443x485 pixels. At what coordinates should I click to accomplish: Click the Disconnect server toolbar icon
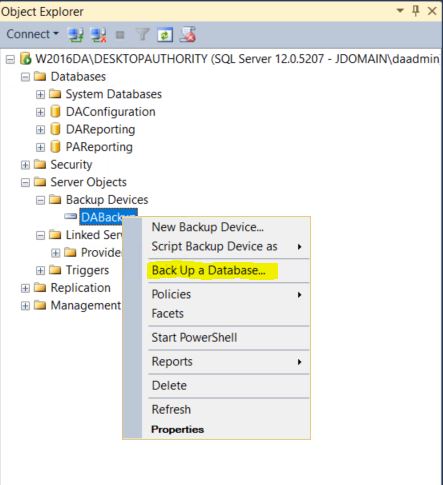tap(98, 35)
